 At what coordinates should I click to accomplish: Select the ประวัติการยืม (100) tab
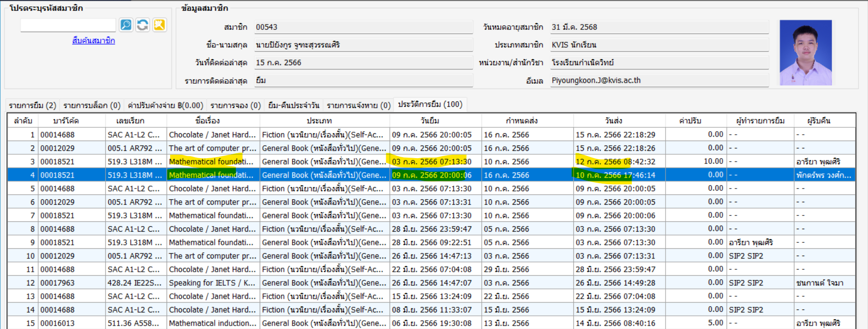430,104
